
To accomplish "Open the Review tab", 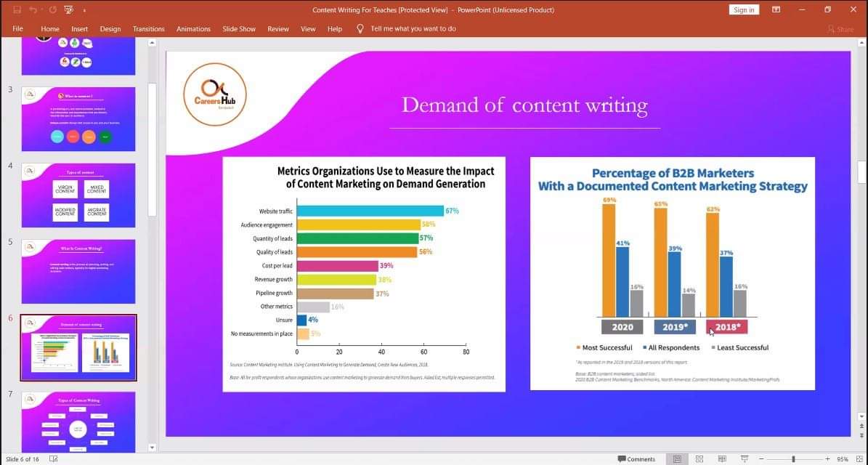I will click(278, 29).
